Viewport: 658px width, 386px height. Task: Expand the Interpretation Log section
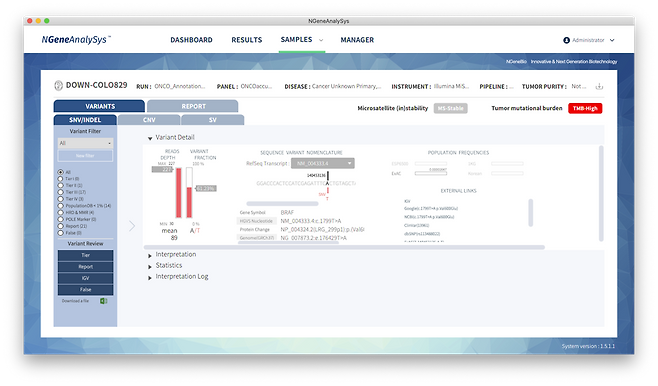(x=150, y=278)
